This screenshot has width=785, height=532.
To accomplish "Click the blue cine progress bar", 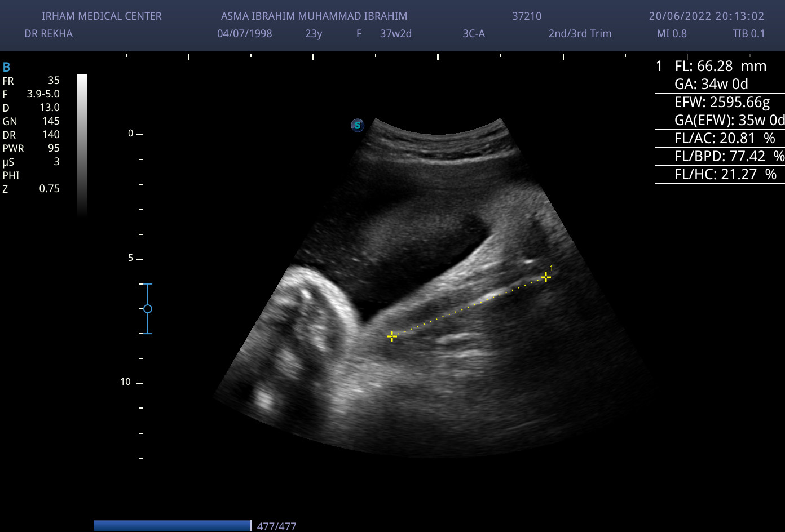I will tap(172, 526).
